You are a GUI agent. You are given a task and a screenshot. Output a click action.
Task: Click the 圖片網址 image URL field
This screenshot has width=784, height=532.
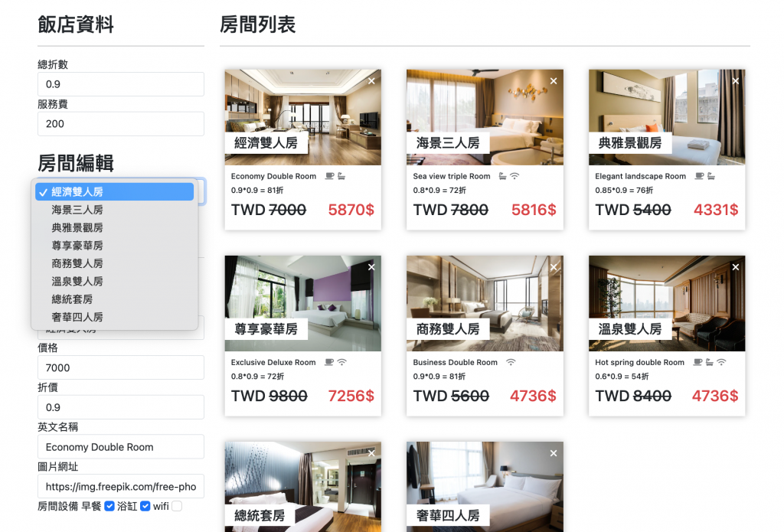[121, 486]
